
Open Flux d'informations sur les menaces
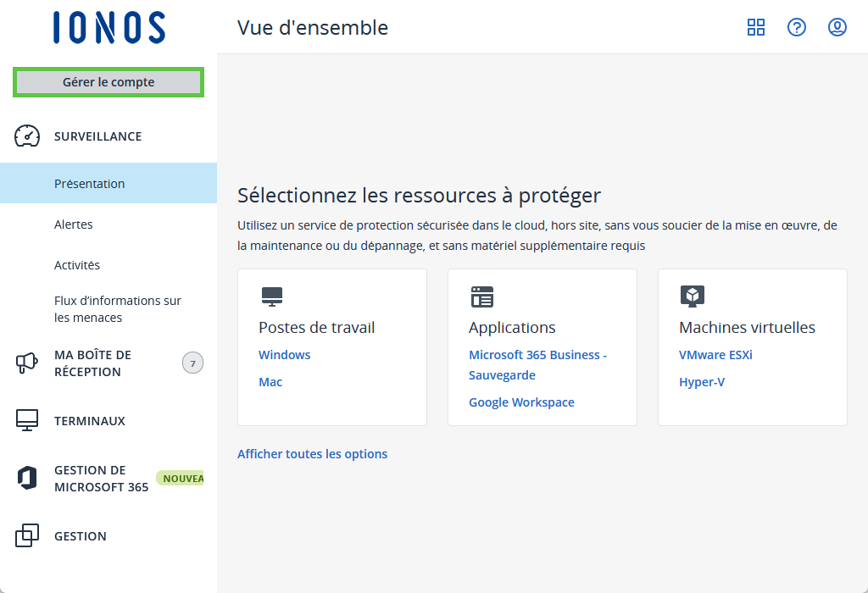pyautogui.click(x=117, y=309)
